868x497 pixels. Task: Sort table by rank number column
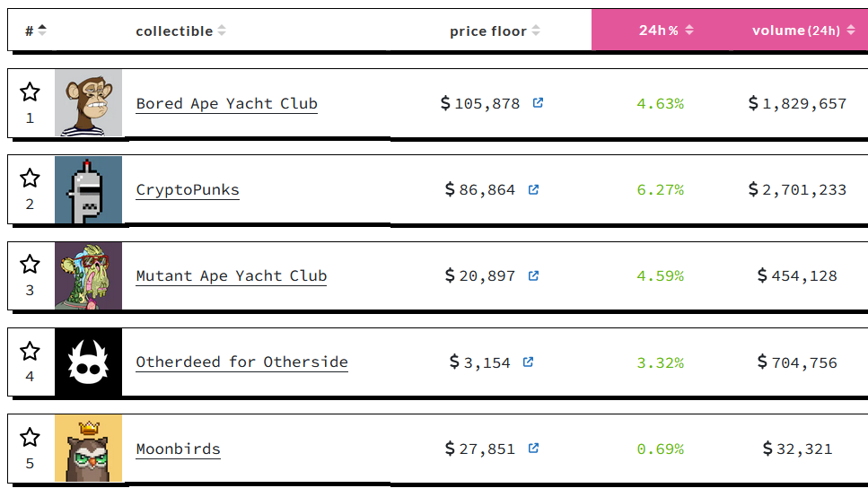36,31
